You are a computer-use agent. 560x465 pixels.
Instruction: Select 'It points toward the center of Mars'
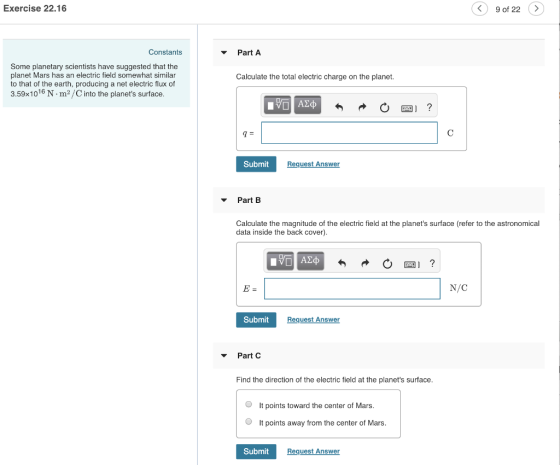click(249, 404)
